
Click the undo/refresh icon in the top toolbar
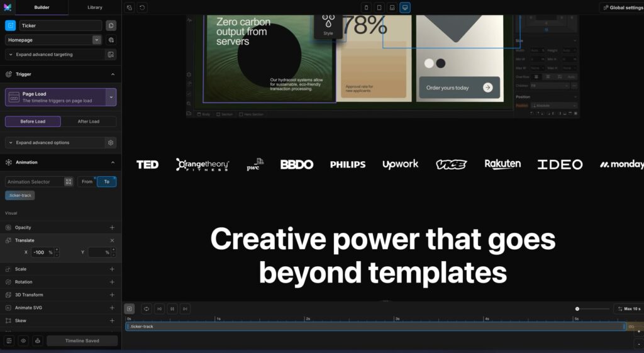point(142,8)
